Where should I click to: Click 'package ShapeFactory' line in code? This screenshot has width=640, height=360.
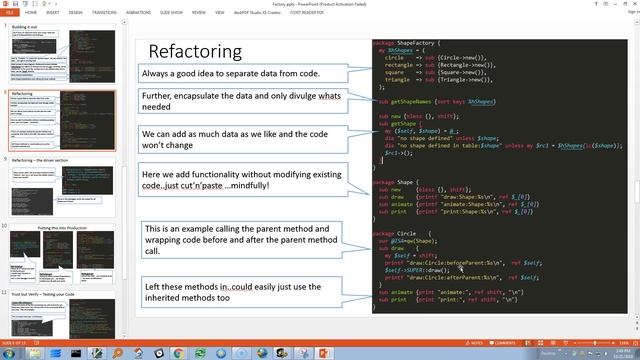coord(406,43)
